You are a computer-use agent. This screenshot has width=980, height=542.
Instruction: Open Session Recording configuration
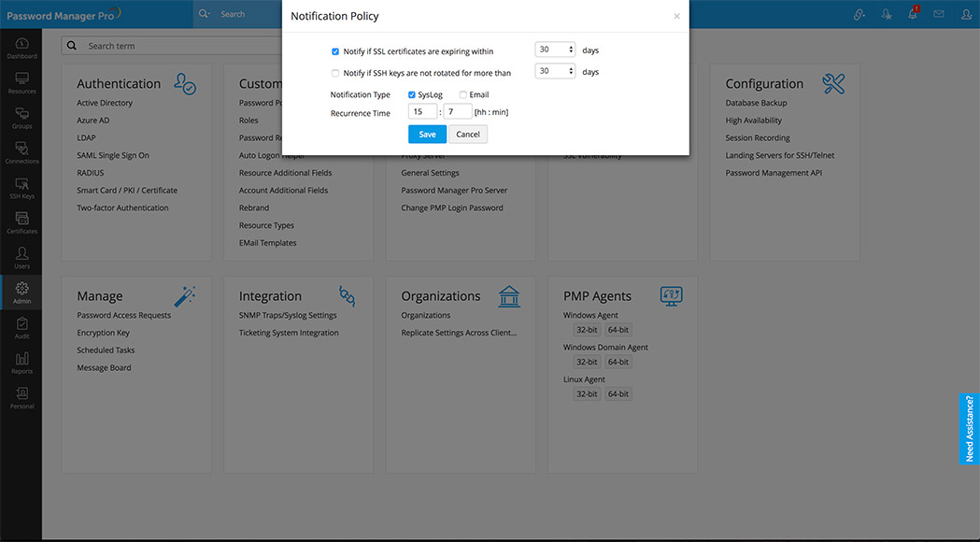click(758, 138)
